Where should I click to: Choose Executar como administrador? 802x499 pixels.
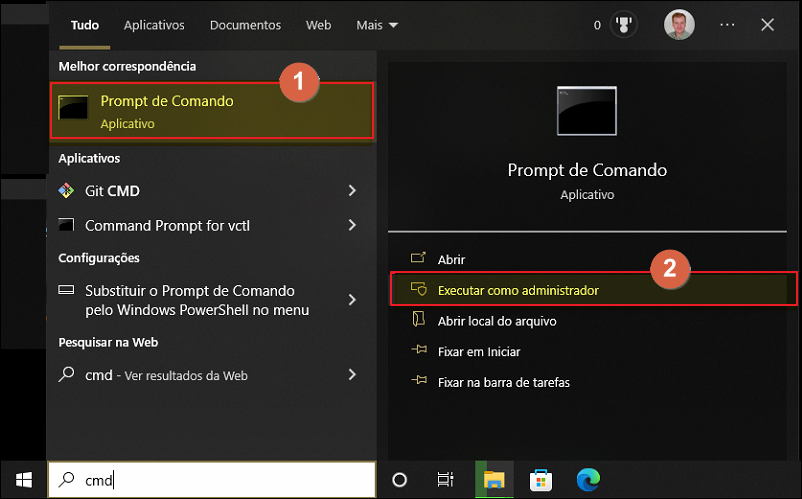593,289
